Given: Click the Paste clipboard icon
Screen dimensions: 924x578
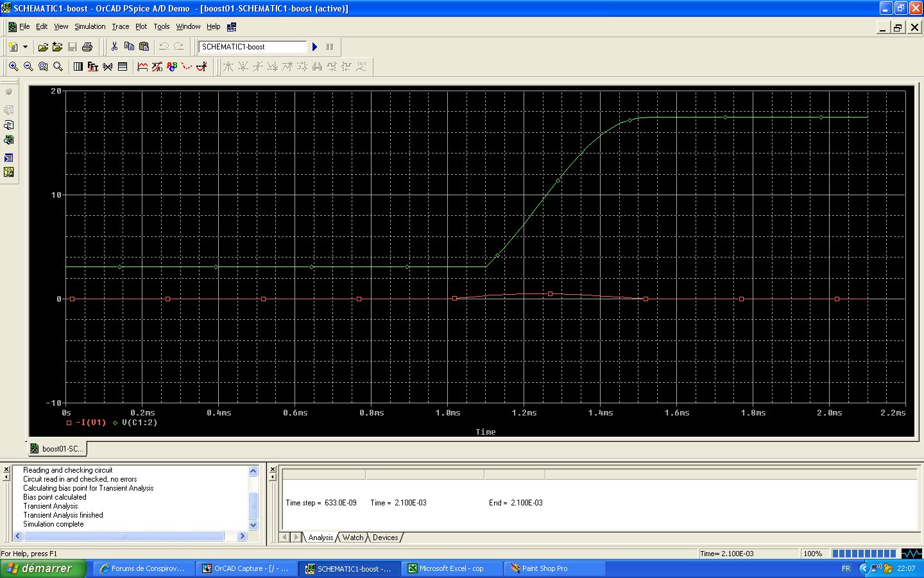Looking at the screenshot, I should click(x=144, y=47).
